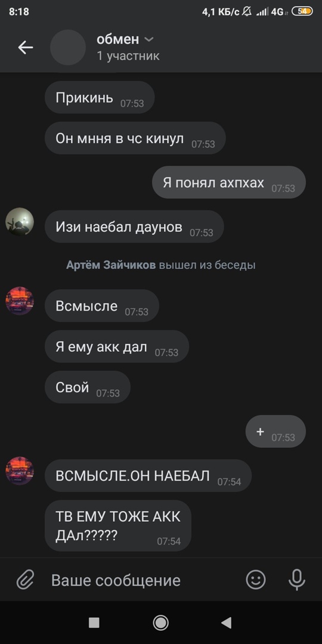Select the outgoing plus sign message
Screen dimensions: 322x644
point(275,431)
